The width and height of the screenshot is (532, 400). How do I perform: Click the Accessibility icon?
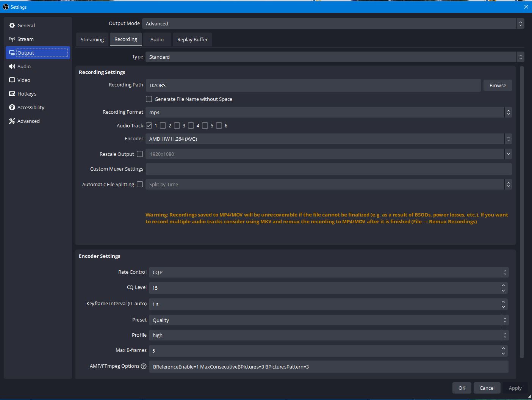click(12, 107)
